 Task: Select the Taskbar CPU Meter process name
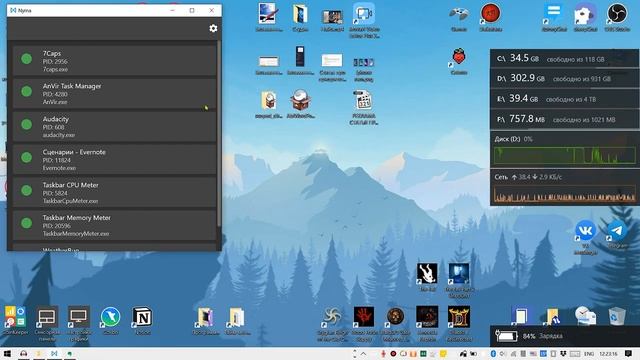[71, 185]
